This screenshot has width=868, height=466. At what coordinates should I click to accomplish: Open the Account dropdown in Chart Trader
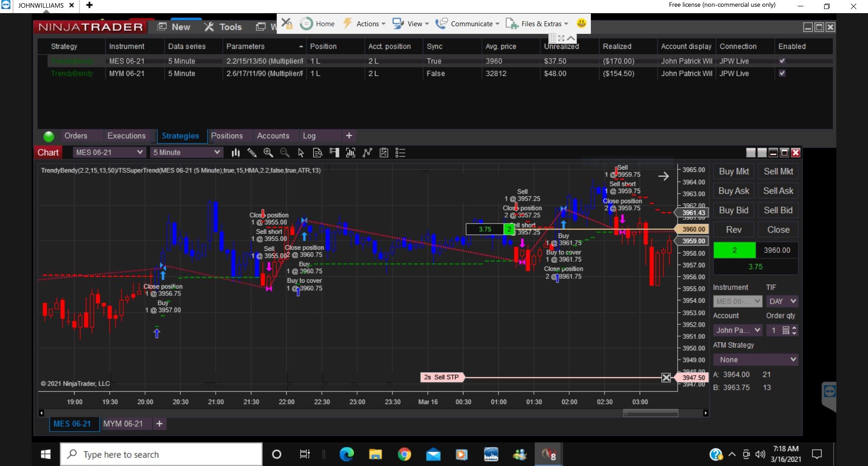pos(738,330)
